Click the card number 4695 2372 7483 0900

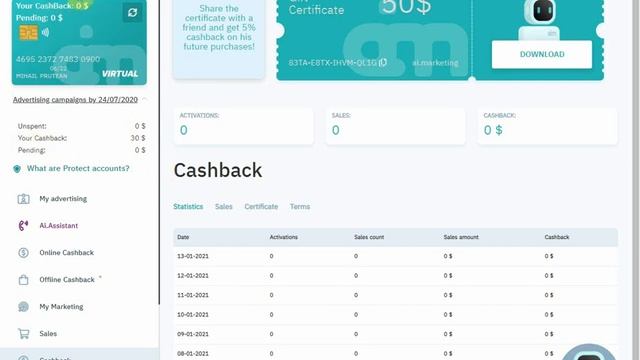click(58, 59)
